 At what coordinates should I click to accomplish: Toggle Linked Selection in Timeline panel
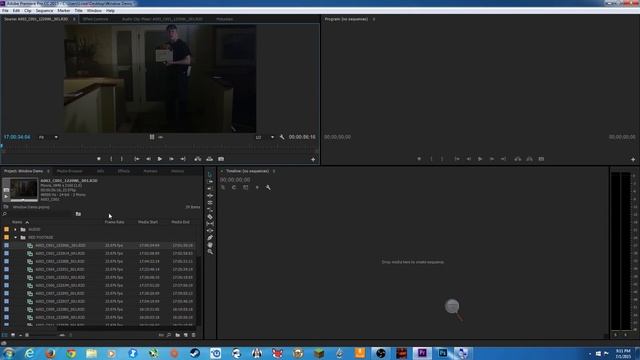(246, 187)
